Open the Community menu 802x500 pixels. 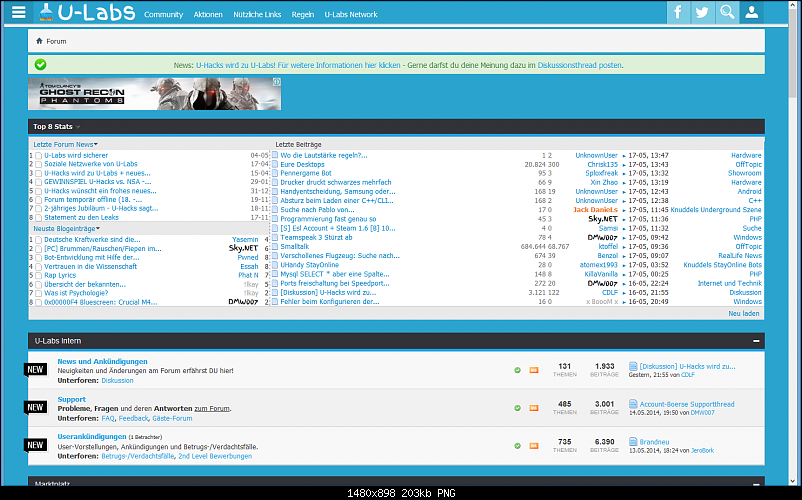point(163,15)
